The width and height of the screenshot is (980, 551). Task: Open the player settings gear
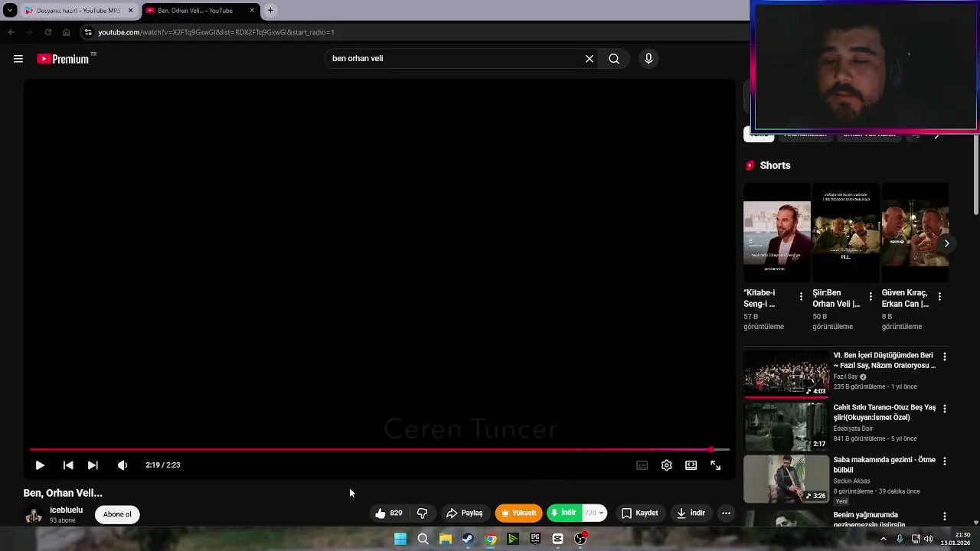coord(667,465)
